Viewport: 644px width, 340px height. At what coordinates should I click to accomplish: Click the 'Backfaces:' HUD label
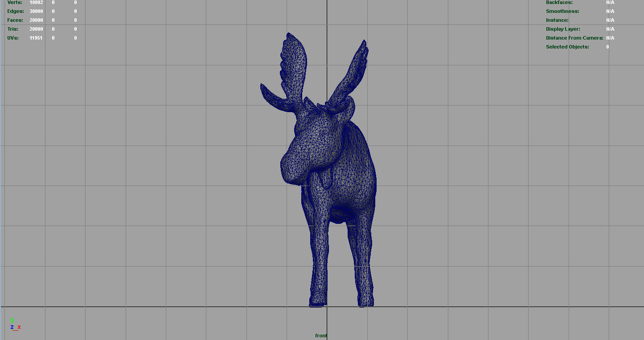point(559,2)
